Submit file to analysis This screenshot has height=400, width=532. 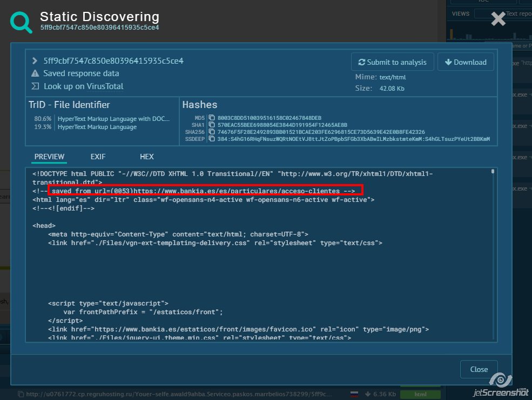tap(392, 62)
